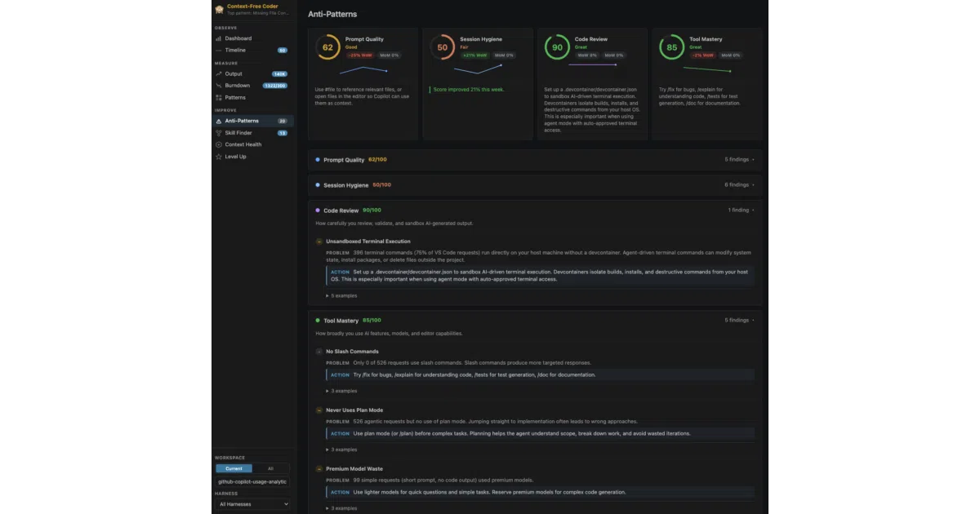Select Anti-Patterns in sidebar
Image resolution: width=980 pixels, height=514 pixels.
coord(252,121)
